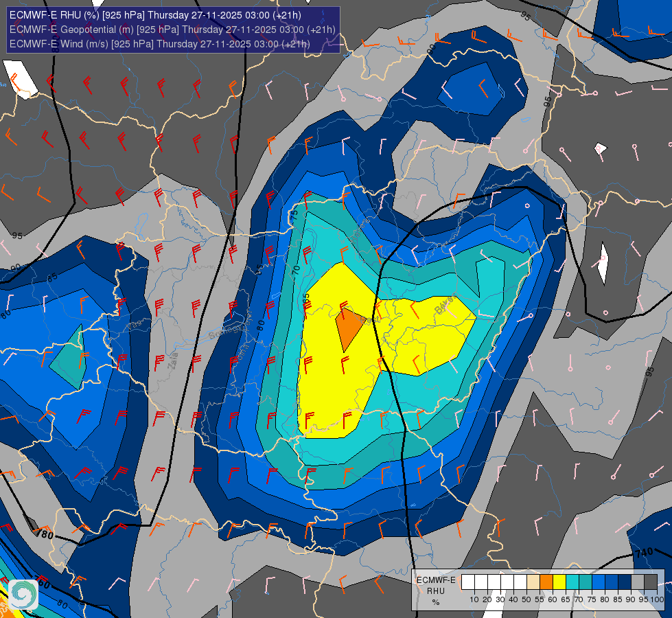This screenshot has height=618, width=672.
Task: Click the '780' geopotential contour label
Action: [44, 534]
